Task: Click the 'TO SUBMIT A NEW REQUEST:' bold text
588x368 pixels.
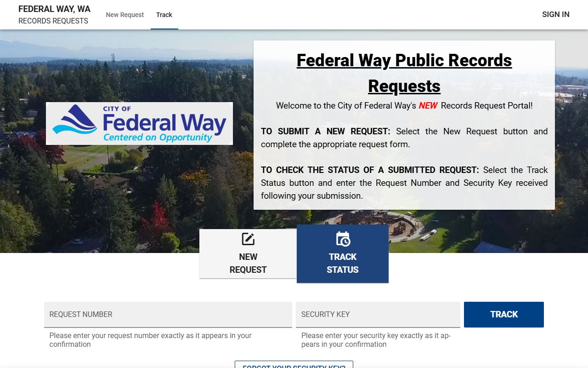Action: 326,131
